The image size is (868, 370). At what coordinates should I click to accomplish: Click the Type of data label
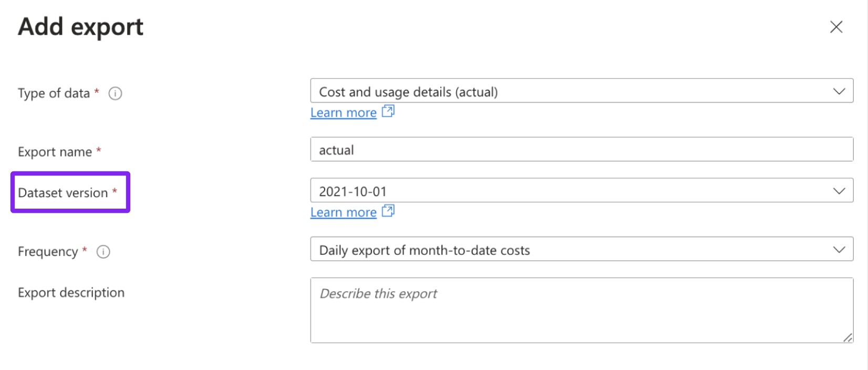click(54, 94)
